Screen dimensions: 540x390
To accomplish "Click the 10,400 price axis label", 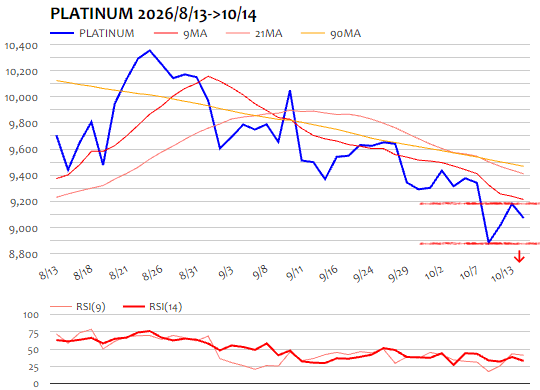I will click(x=21, y=45).
